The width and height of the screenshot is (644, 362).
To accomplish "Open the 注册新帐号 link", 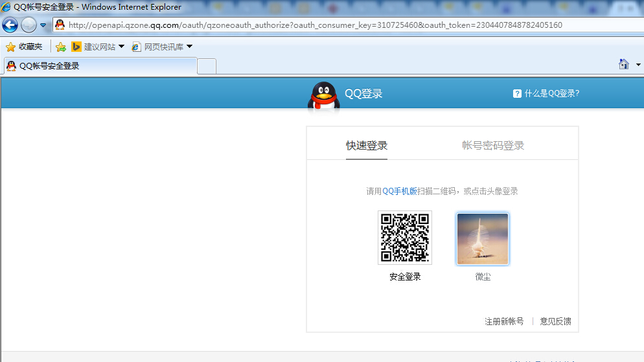I will click(504, 321).
